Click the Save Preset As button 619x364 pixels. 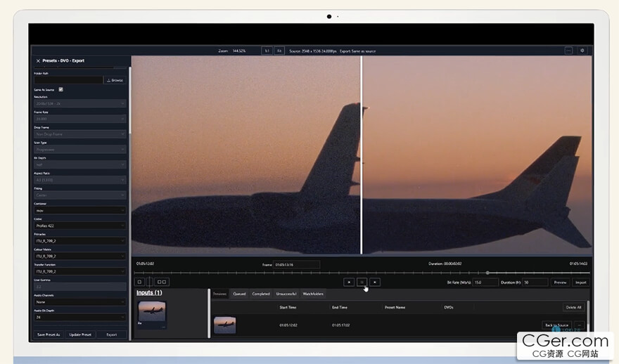pyautogui.click(x=49, y=334)
